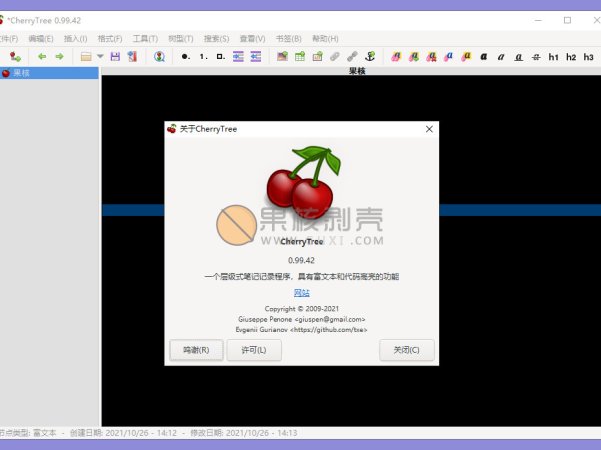
Task: Insert an image via toolbar icon
Action: tap(282, 57)
